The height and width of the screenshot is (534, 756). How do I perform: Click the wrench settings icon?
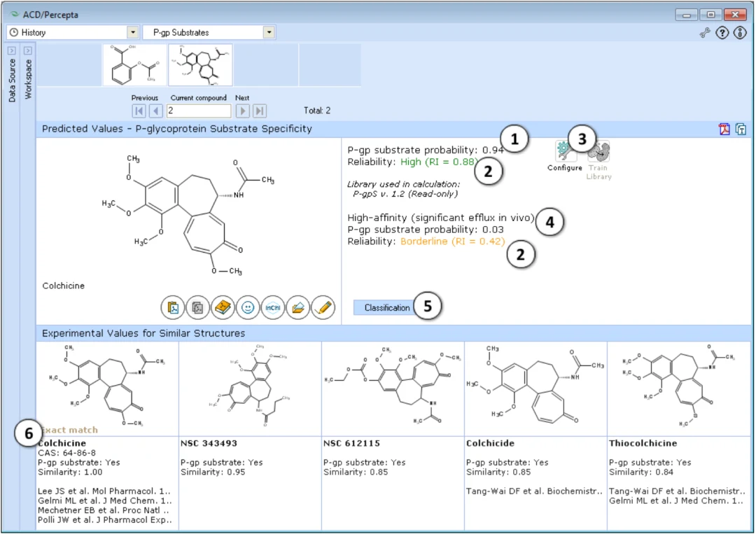pos(705,33)
